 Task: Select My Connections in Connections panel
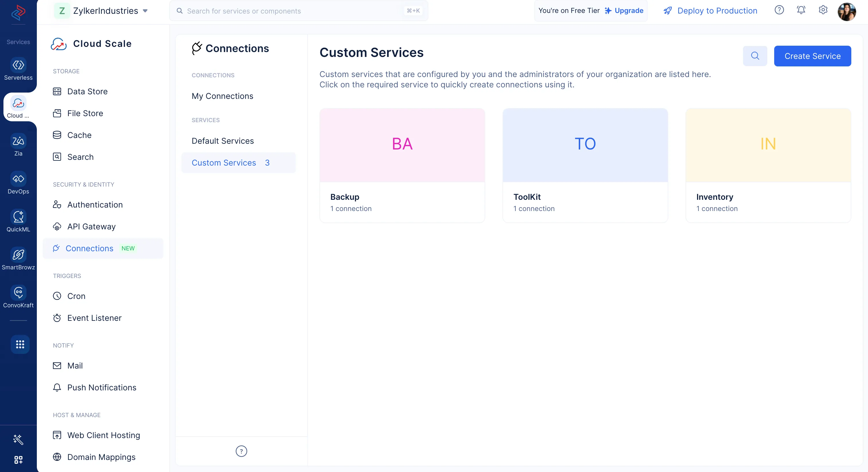click(222, 96)
